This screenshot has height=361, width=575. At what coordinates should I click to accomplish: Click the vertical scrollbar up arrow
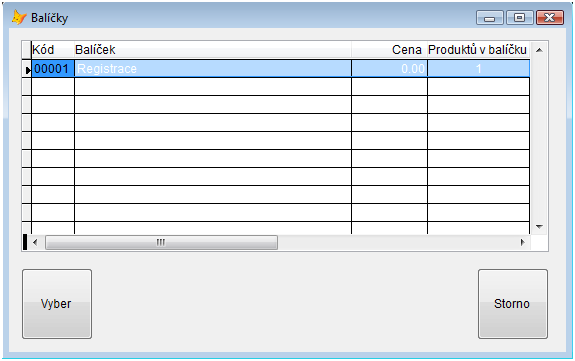(539, 50)
